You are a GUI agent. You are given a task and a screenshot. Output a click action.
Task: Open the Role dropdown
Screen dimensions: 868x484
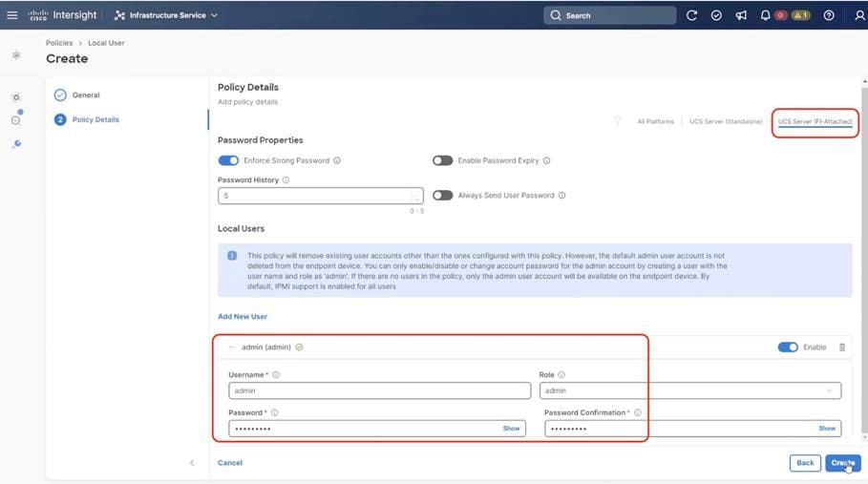pos(690,390)
